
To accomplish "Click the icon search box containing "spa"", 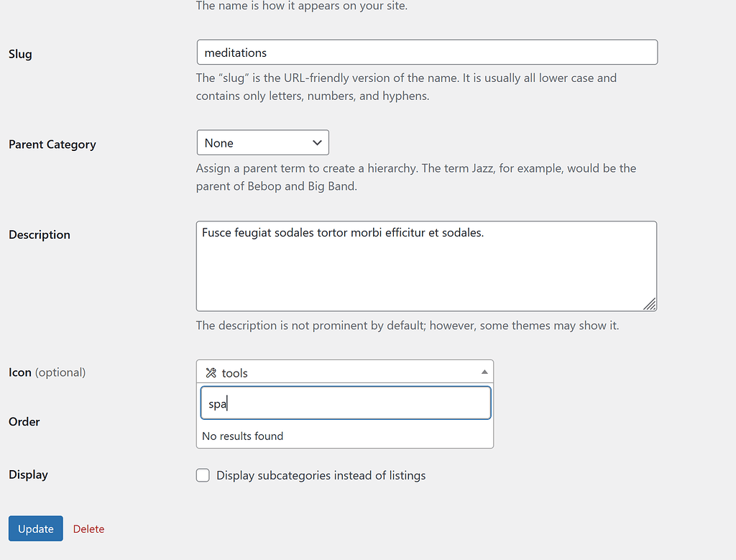I will [x=345, y=403].
